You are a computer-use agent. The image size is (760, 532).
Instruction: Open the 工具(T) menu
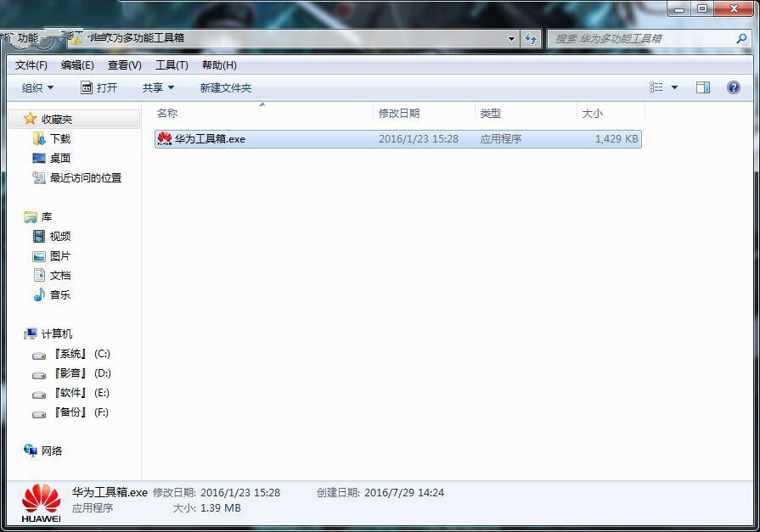[x=172, y=65]
